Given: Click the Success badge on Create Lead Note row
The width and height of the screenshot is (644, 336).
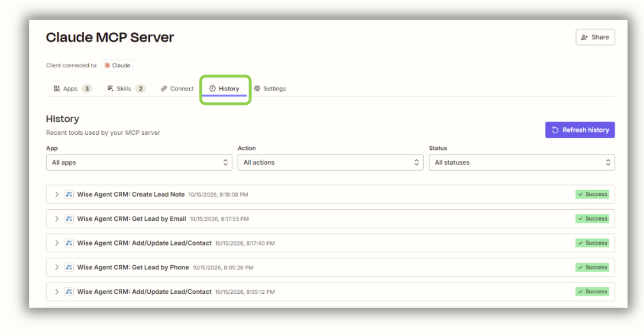Looking at the screenshot, I should [592, 194].
